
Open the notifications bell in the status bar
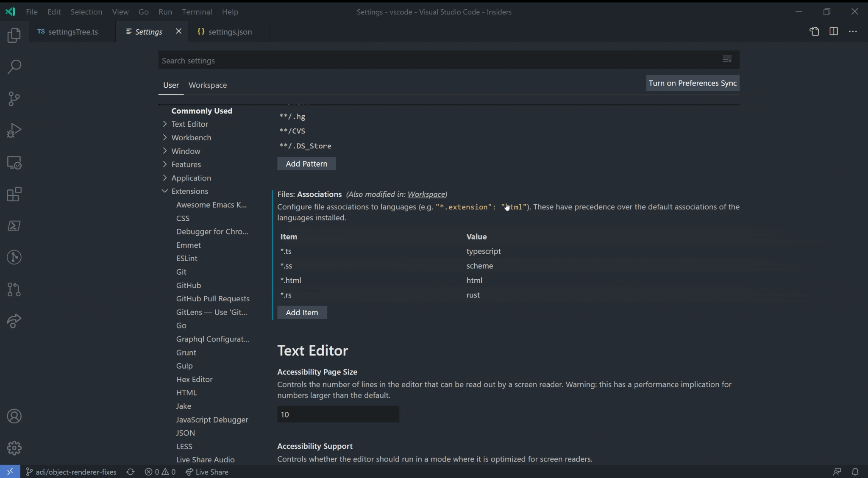click(855, 472)
